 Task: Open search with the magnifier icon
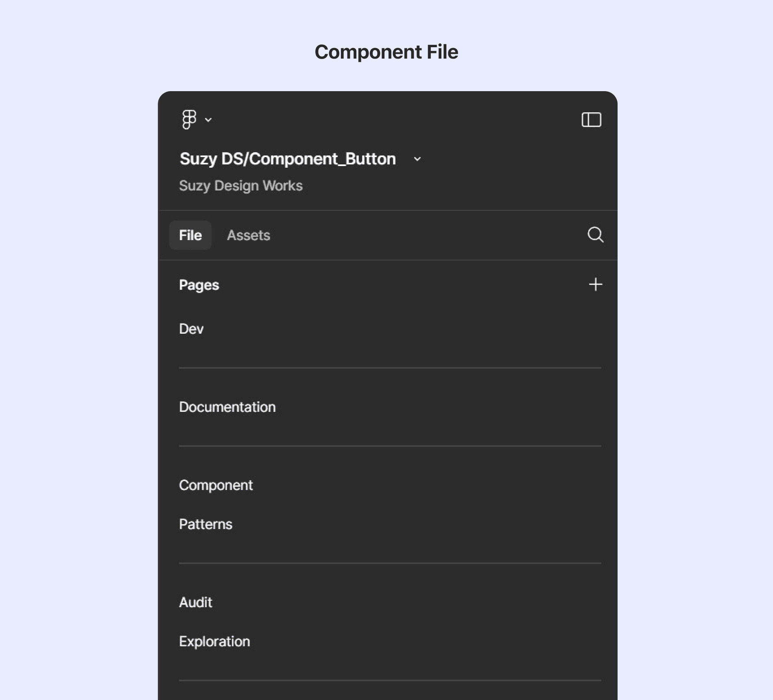pos(596,235)
